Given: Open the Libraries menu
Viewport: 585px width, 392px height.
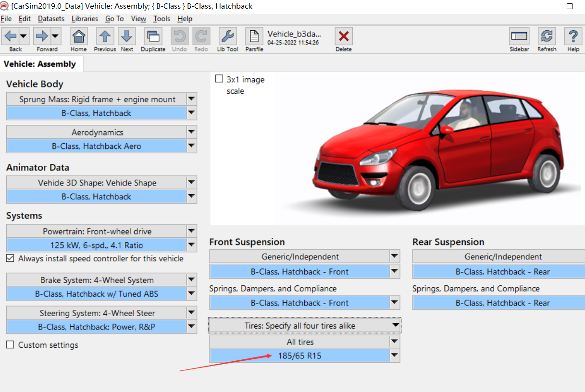Looking at the screenshot, I should (85, 19).
